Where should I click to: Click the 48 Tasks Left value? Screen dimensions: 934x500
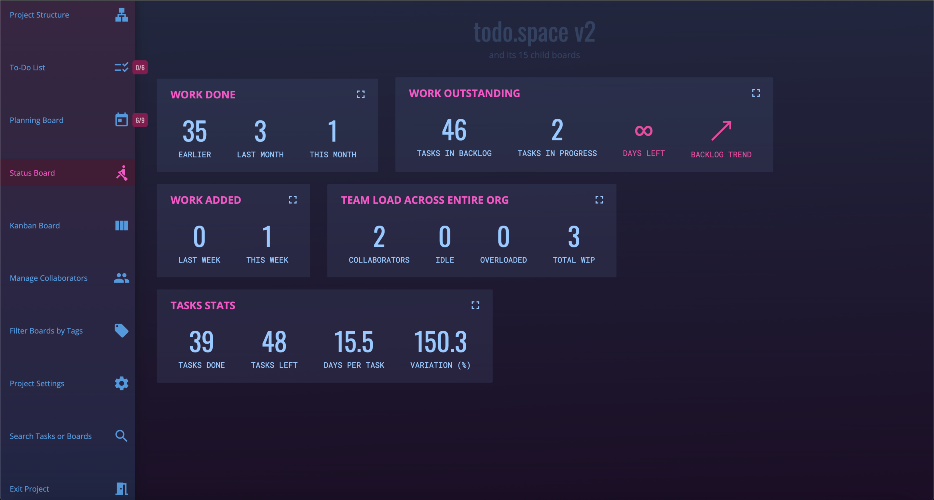pyautogui.click(x=274, y=342)
